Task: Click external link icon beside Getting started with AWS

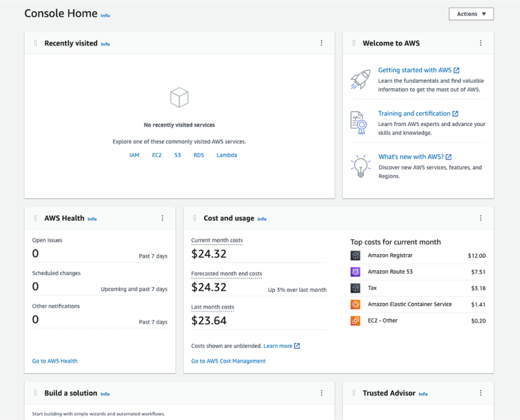Action: point(456,70)
